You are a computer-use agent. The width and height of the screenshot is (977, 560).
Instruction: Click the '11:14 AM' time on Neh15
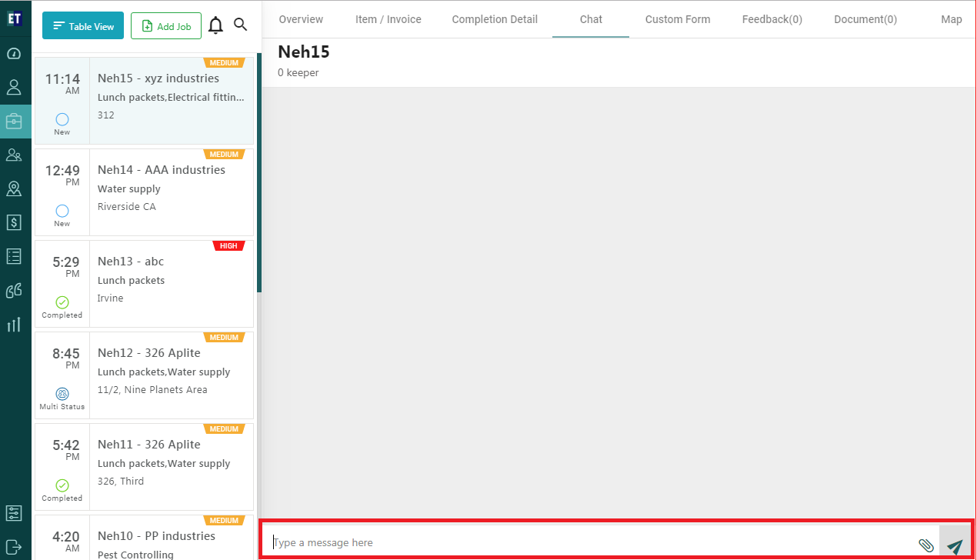pos(62,84)
